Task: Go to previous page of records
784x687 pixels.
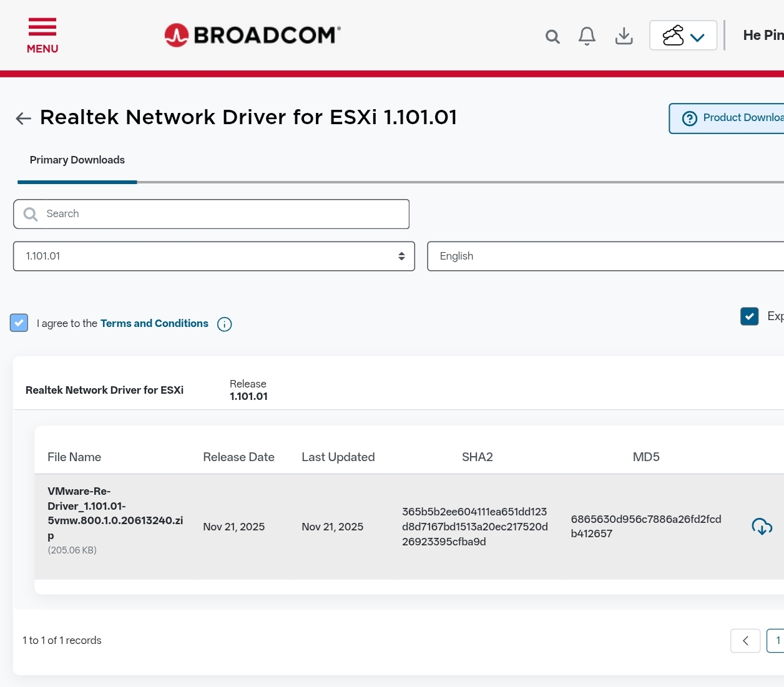Action: tap(745, 641)
